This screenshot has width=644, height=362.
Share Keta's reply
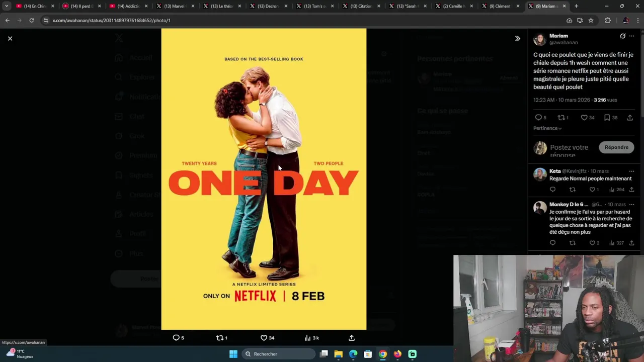coord(631,190)
